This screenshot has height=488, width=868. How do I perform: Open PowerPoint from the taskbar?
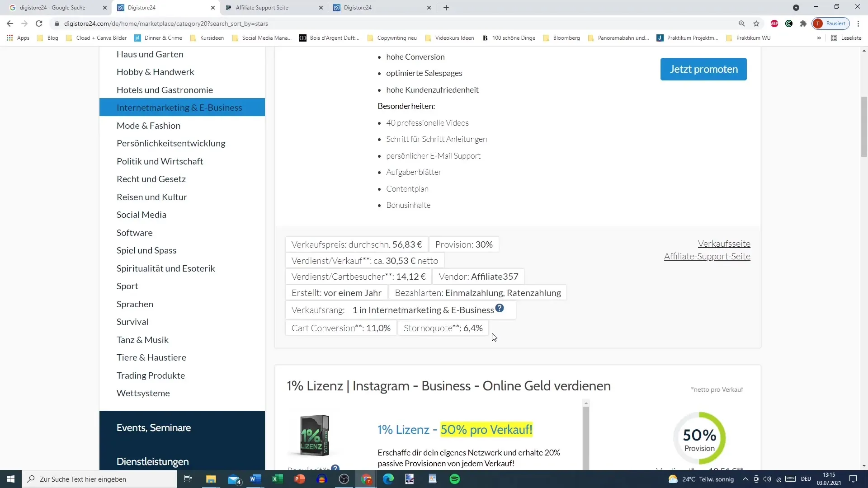[x=300, y=479]
